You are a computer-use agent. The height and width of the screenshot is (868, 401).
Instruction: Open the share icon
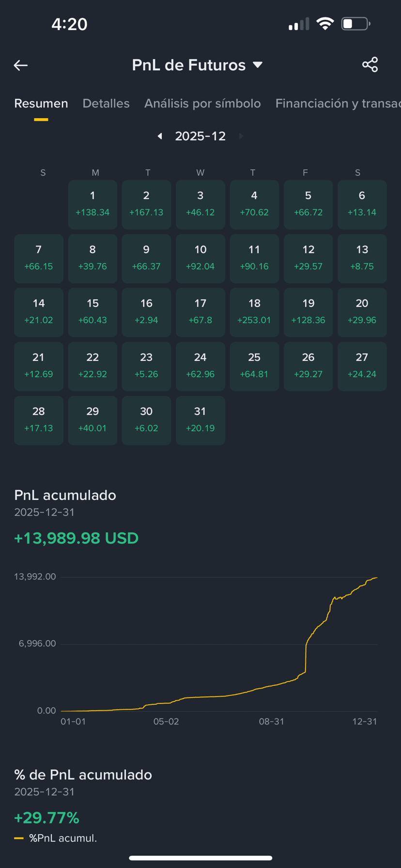click(370, 64)
